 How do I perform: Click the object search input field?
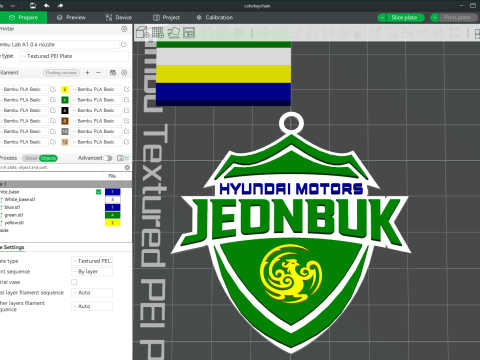pyautogui.click(x=62, y=167)
